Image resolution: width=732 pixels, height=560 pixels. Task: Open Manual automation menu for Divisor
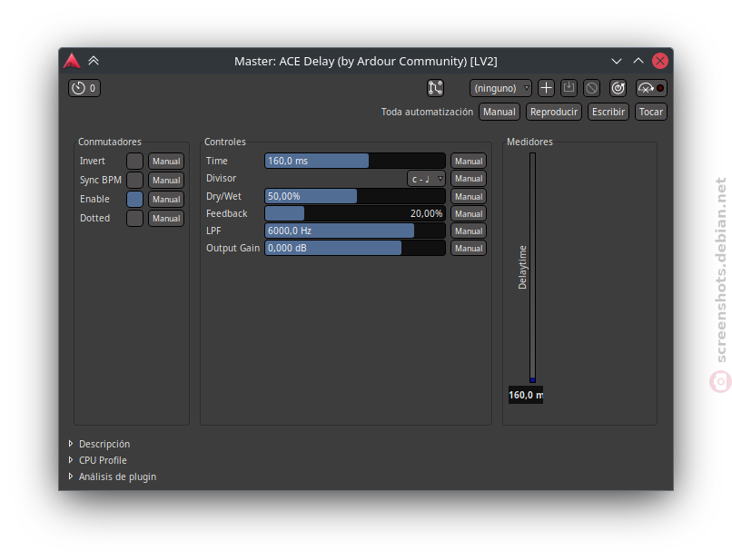[x=469, y=178]
